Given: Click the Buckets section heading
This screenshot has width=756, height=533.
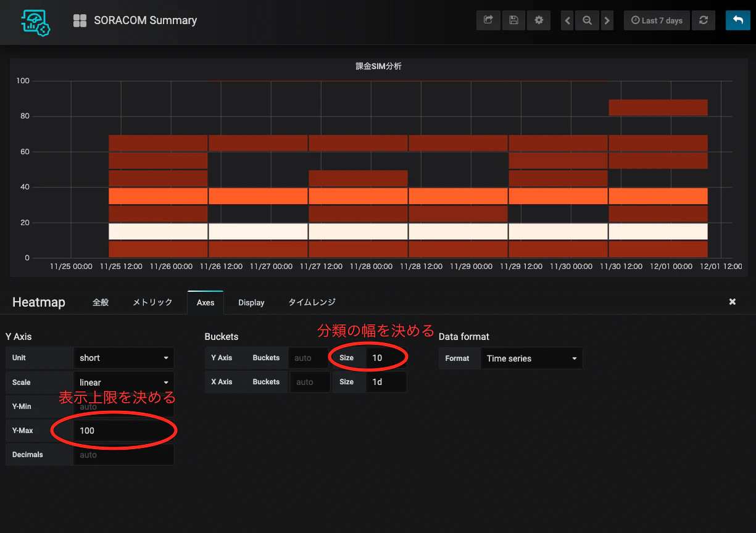Looking at the screenshot, I should [x=222, y=337].
